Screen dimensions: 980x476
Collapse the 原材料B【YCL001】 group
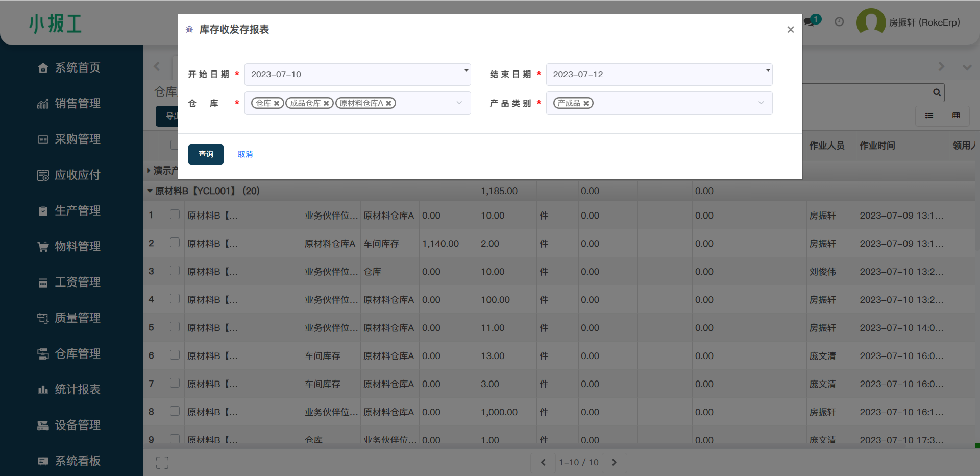coord(150,191)
